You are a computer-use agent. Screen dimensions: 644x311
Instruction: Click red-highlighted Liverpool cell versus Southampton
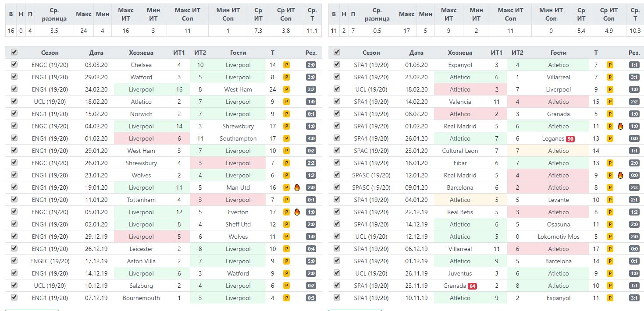[141, 138]
